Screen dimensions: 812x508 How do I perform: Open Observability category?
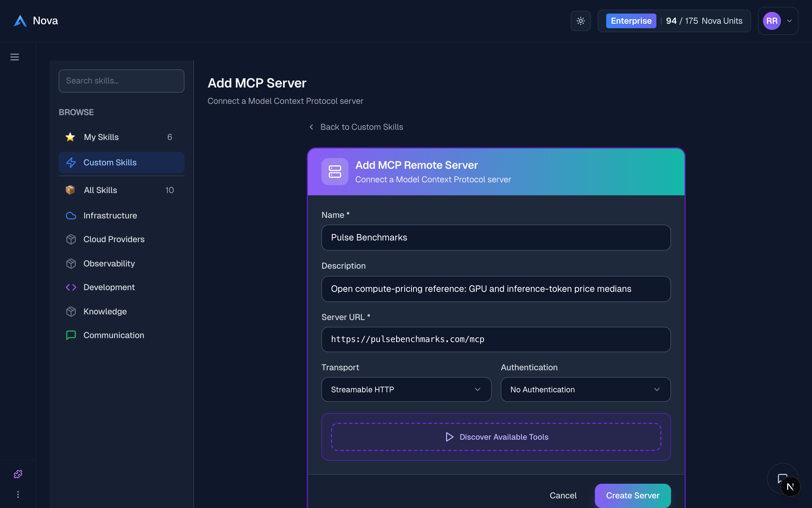click(x=121, y=264)
